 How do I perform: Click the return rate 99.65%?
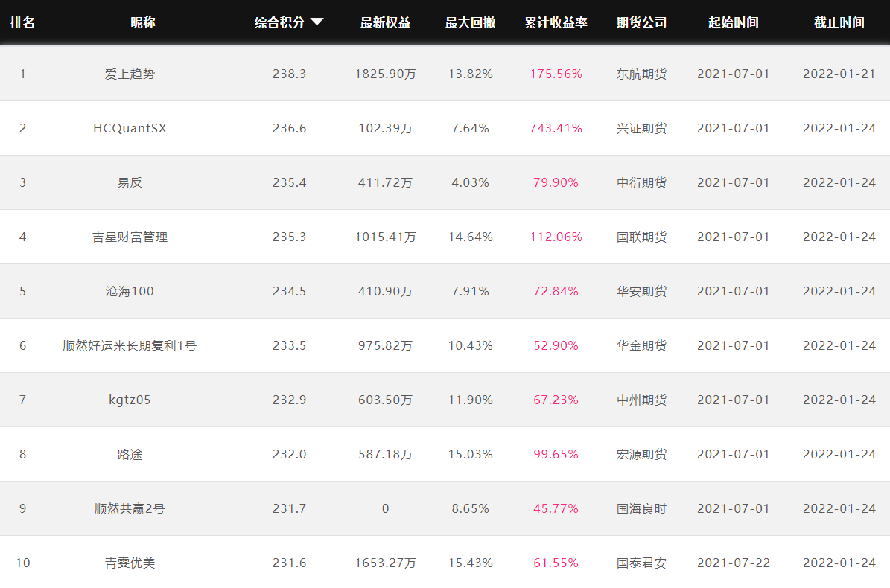coord(556,454)
